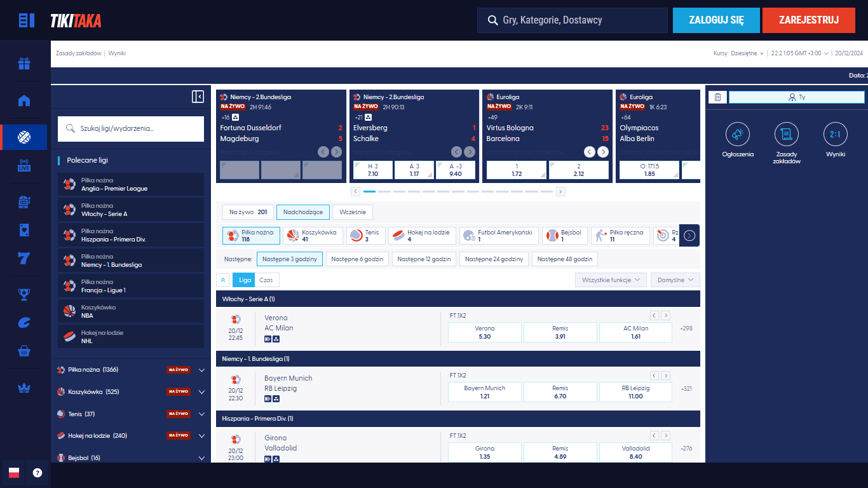Expand Tenis (37) category
The image size is (868, 488).
(x=131, y=414)
